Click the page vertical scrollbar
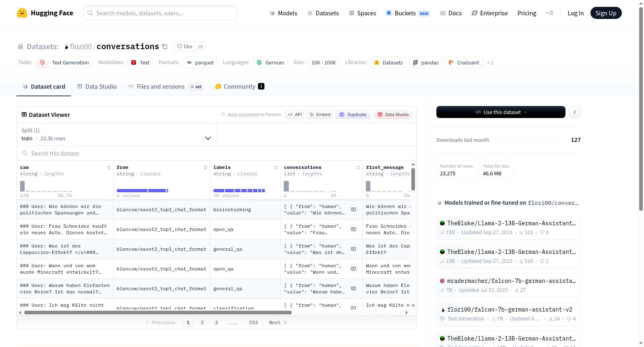This screenshot has height=347, width=644. (x=641, y=109)
